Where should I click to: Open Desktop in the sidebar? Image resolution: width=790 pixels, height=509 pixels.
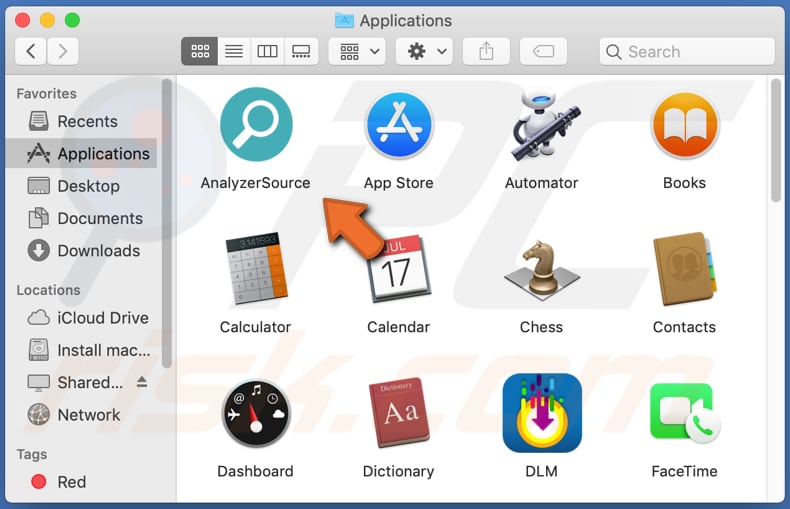click(81, 186)
